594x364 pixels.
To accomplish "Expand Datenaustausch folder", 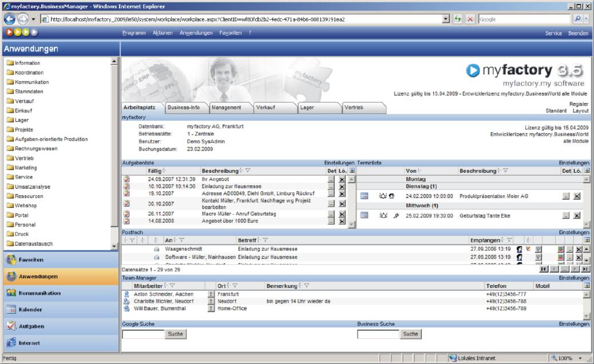I will point(10,244).
